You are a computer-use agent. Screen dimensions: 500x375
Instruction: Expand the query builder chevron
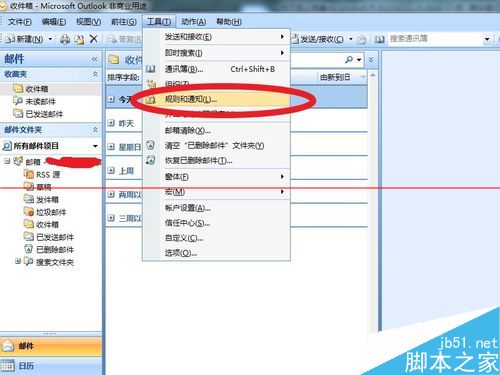tap(371, 60)
